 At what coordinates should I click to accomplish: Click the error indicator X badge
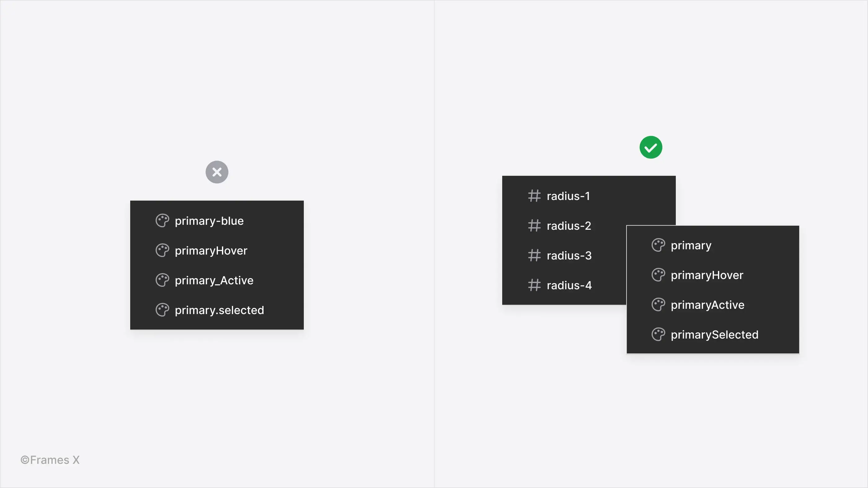tap(216, 172)
